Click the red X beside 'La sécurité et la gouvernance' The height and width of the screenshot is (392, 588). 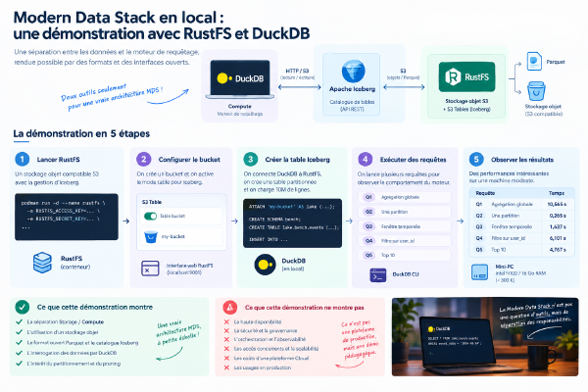coord(226,331)
